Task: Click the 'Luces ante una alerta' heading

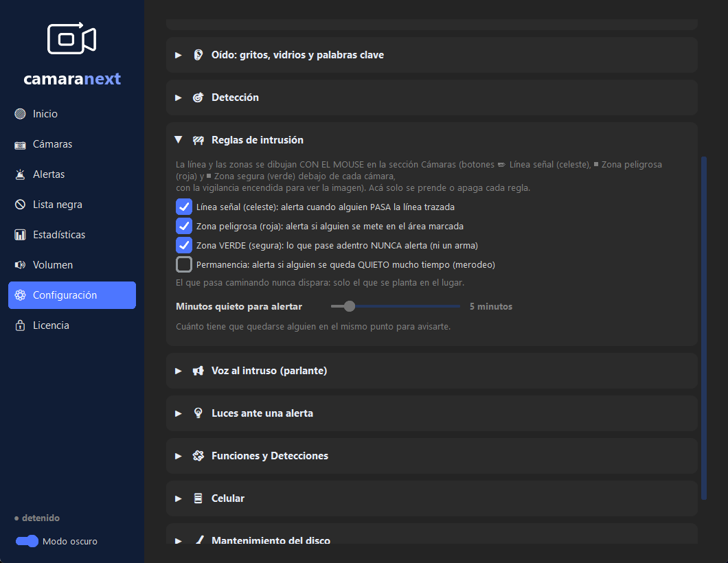Action: point(262,413)
